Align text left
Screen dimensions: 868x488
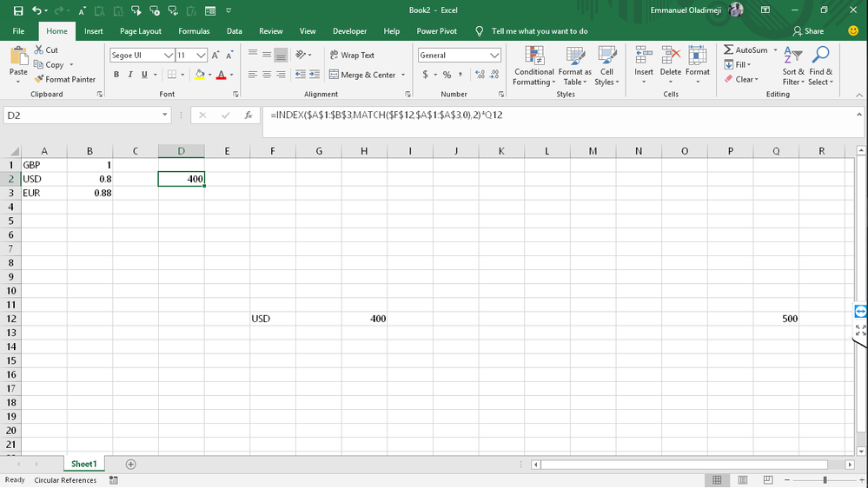(x=253, y=74)
